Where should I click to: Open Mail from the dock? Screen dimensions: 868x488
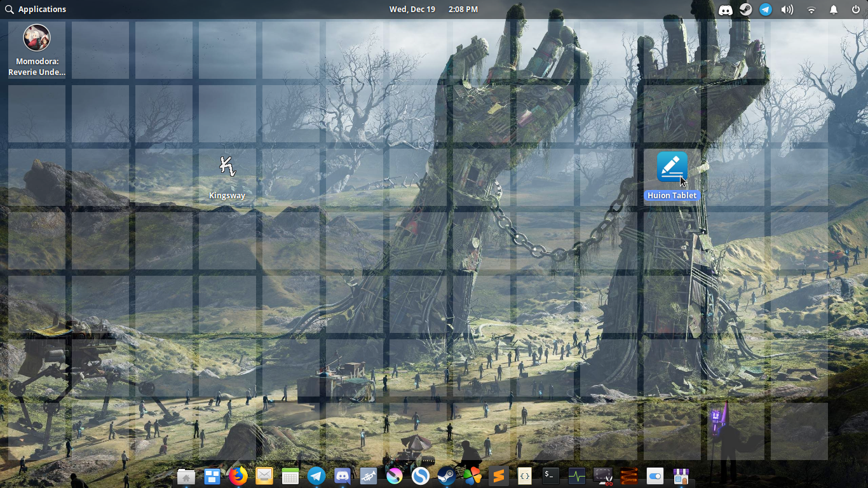point(264,476)
